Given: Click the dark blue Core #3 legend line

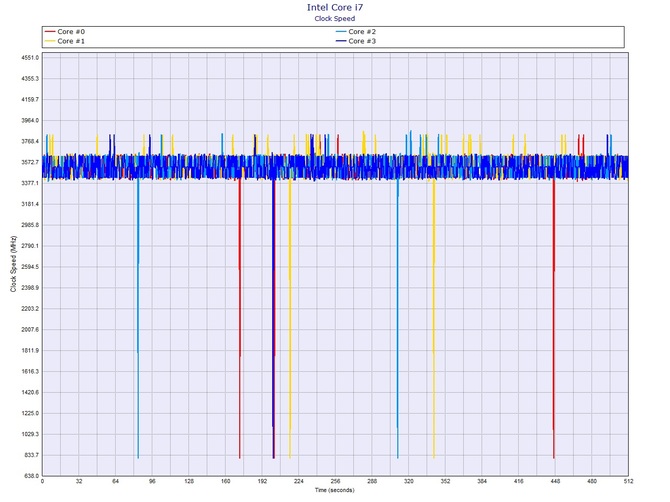Looking at the screenshot, I should click(x=341, y=41).
